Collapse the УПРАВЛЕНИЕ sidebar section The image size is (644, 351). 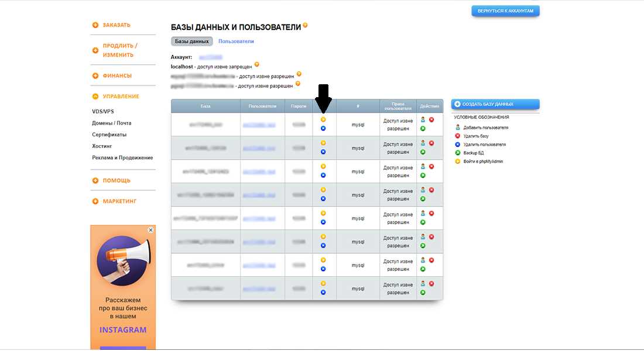(x=116, y=97)
